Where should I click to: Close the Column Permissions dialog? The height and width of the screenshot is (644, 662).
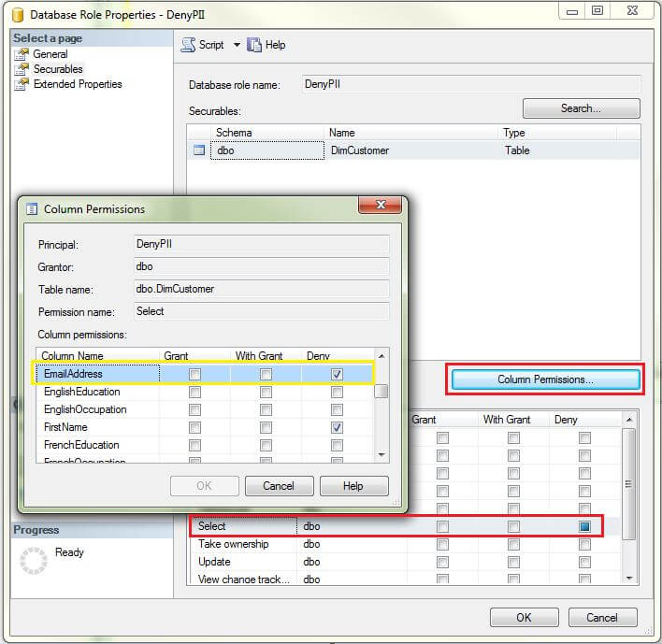coord(380,205)
